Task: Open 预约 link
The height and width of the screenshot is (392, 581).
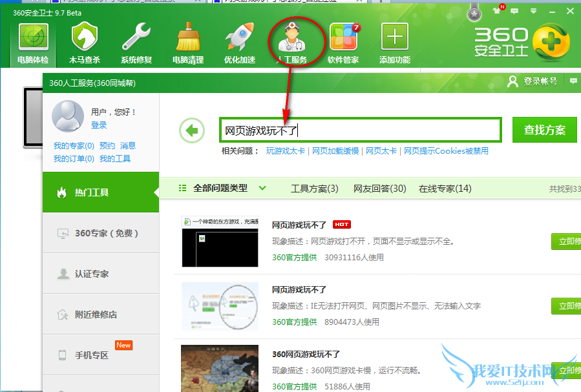Action: click(107, 145)
